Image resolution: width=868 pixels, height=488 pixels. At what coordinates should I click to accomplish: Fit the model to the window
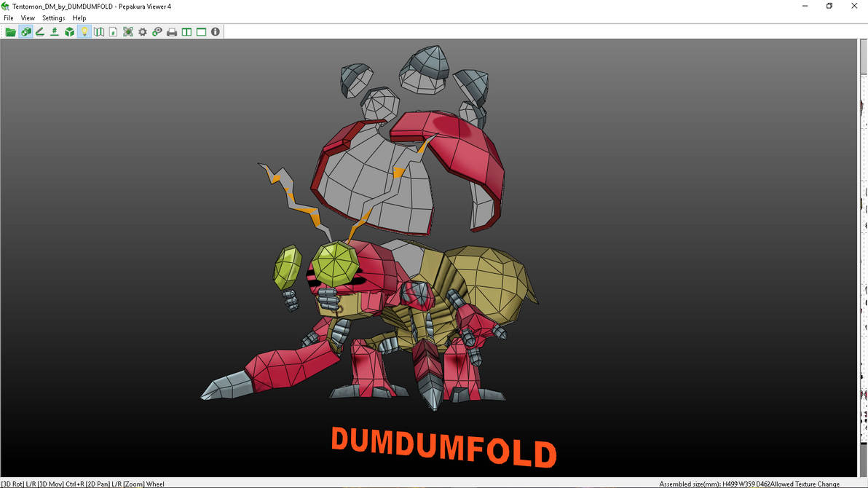(127, 31)
